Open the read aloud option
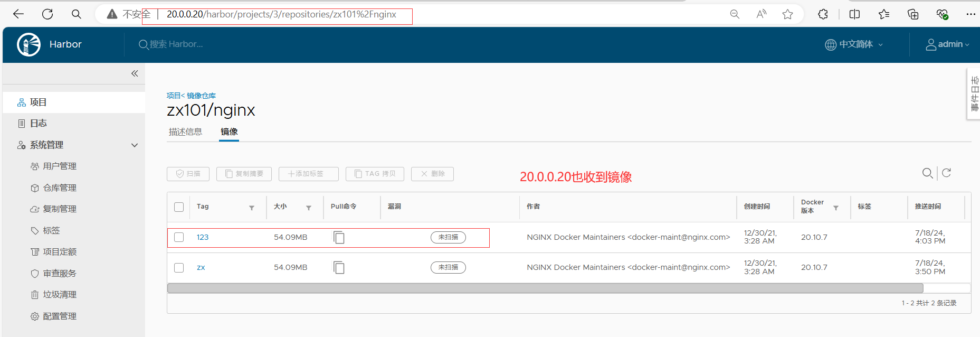Image resolution: width=980 pixels, height=337 pixels. click(761, 14)
